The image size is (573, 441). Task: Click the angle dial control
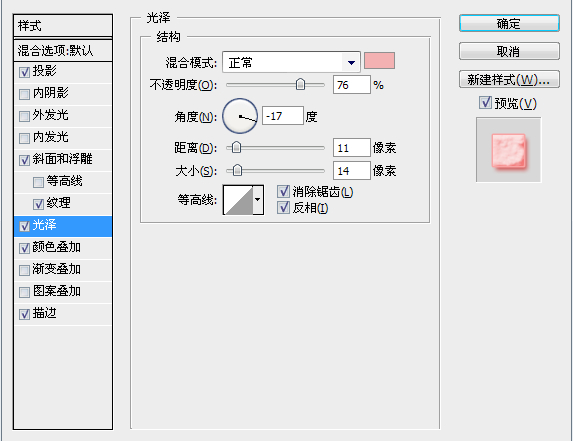pyautogui.click(x=240, y=116)
